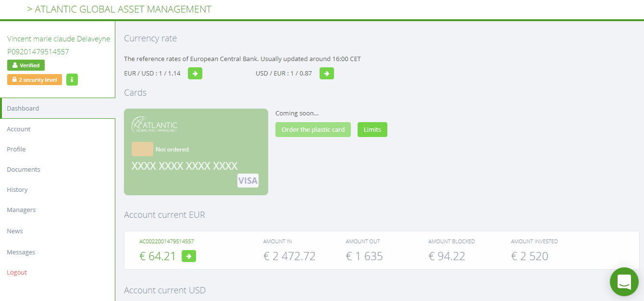Go to the Account section
The image size is (644, 301).
19,129
